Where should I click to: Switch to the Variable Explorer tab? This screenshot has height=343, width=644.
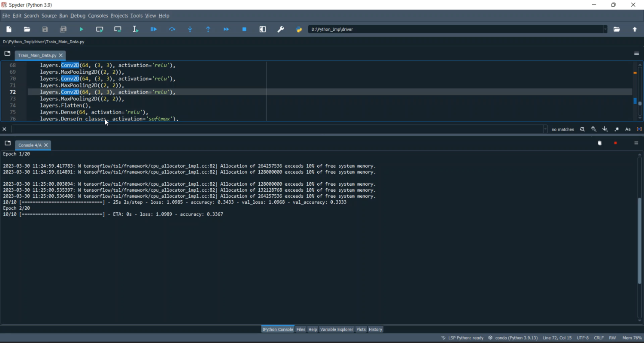tap(337, 329)
